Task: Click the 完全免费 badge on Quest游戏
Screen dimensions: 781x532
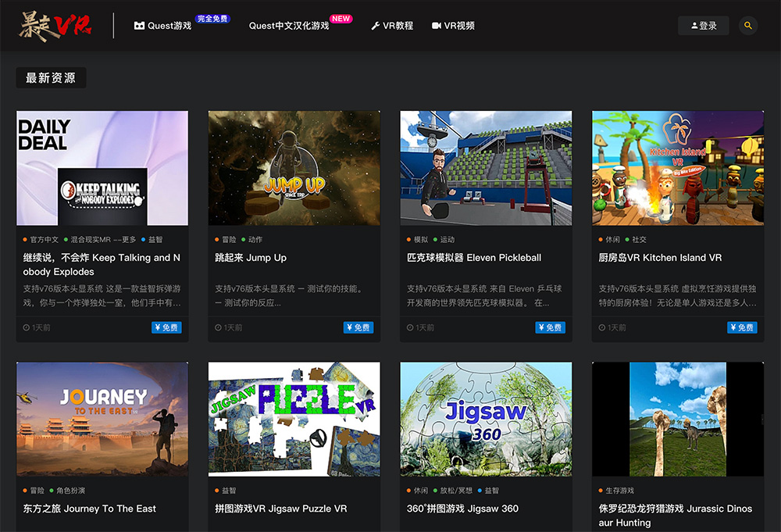Action: (x=212, y=19)
